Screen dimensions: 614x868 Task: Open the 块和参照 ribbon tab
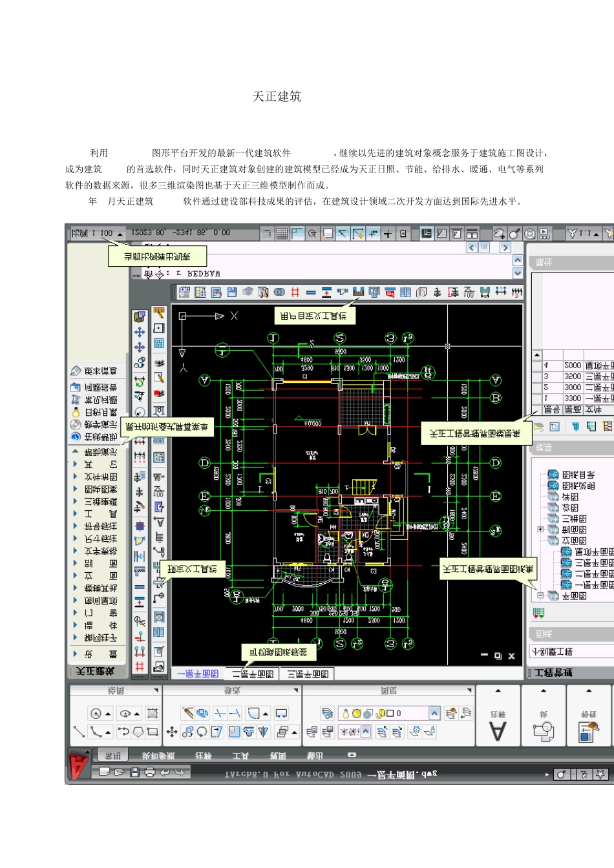[158, 755]
